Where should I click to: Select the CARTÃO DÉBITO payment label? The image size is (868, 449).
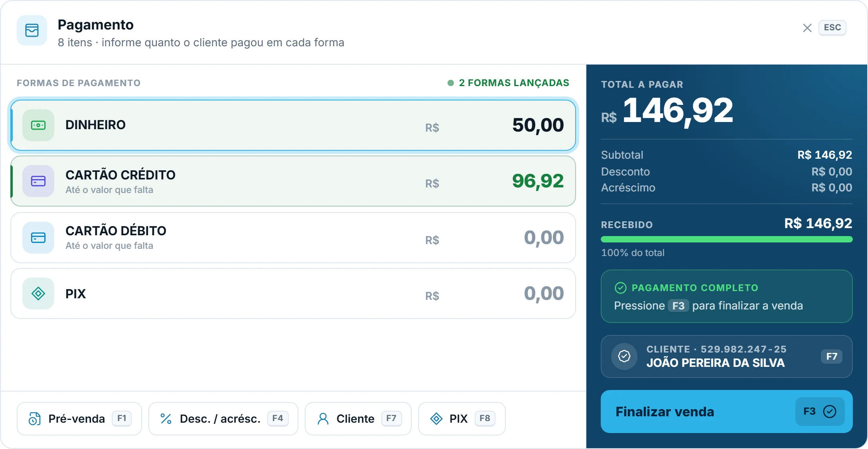pos(116,231)
